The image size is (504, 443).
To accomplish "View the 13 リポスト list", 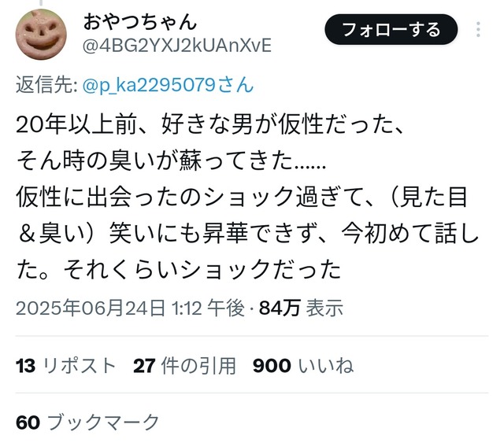I will coord(66,366).
